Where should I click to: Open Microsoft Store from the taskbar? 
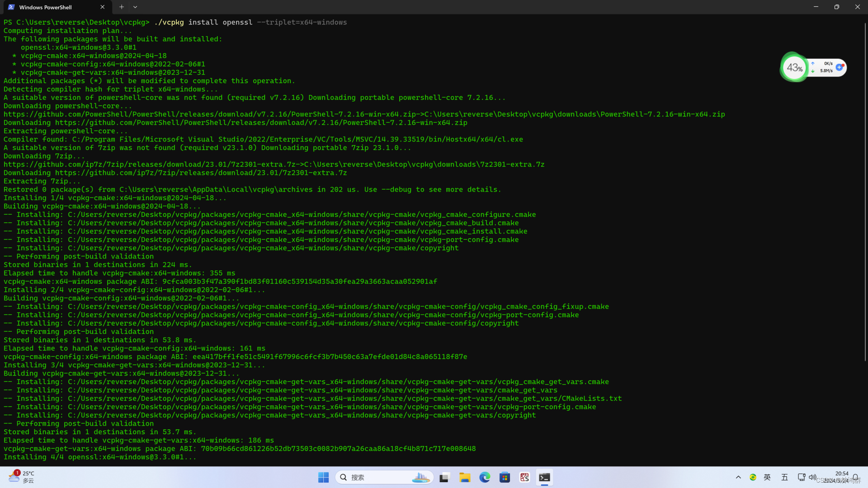point(505,478)
